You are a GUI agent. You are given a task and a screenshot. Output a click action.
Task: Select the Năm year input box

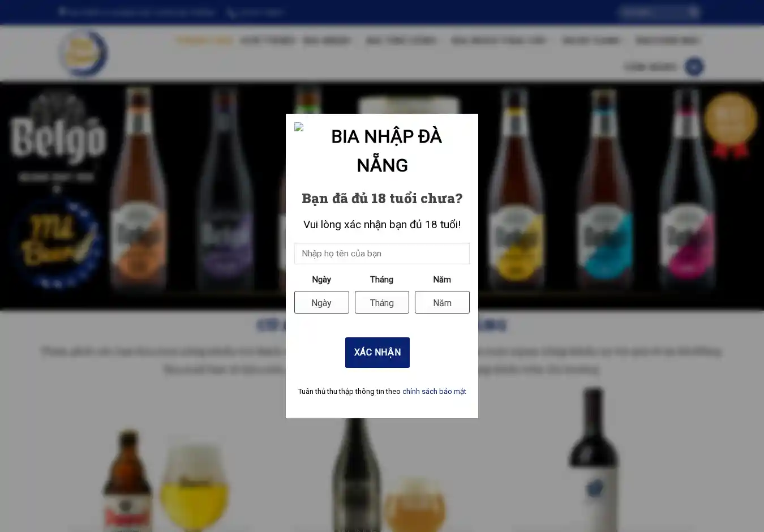point(442,302)
